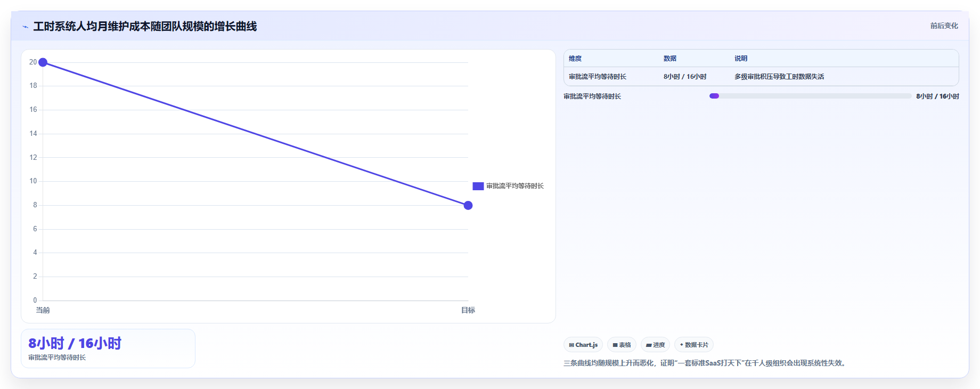Click the Chart.js tag pill

tap(583, 345)
